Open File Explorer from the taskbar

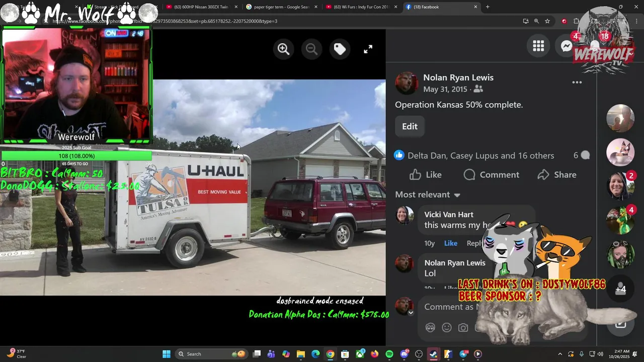pyautogui.click(x=301, y=354)
